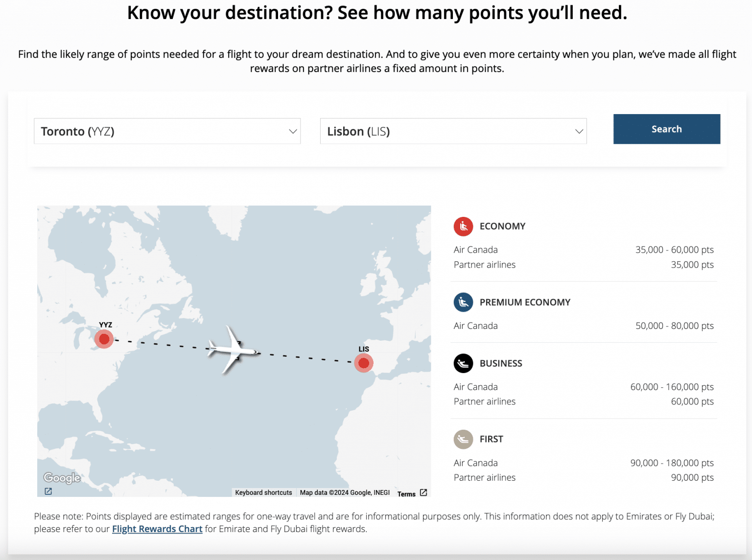Click the Google logo on the map
Viewport: 752px width, 560px height.
click(61, 477)
